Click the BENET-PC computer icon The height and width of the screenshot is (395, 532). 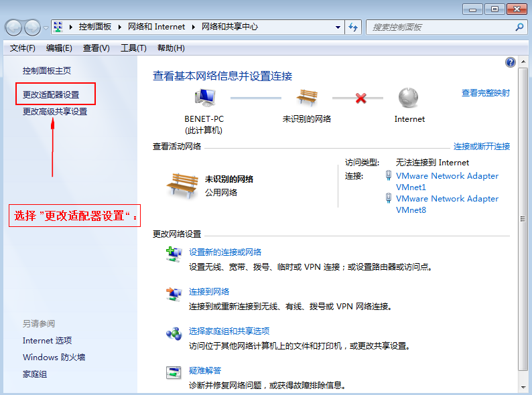205,98
